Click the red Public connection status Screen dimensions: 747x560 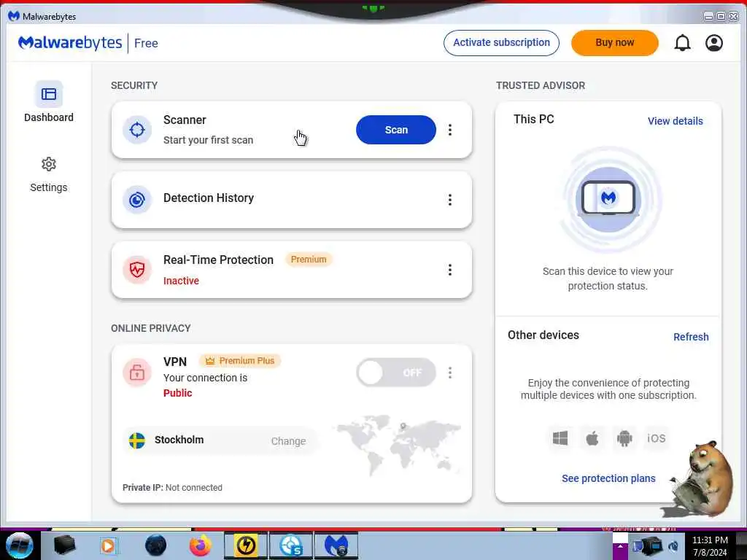(x=178, y=393)
